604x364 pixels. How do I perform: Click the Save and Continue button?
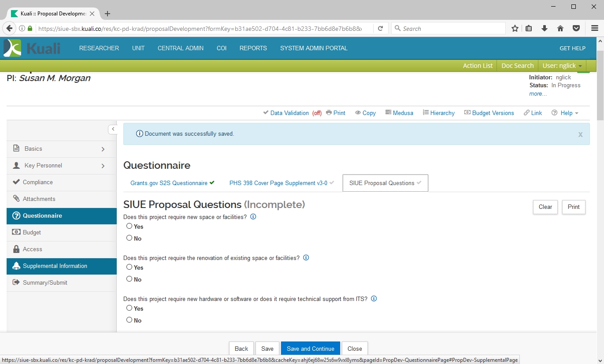pos(310,349)
